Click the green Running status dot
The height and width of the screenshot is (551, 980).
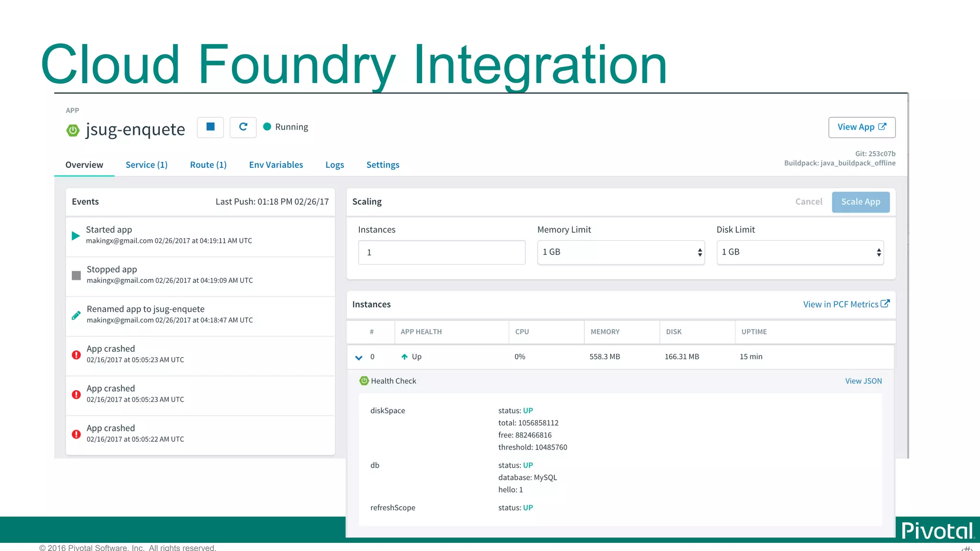(x=267, y=127)
